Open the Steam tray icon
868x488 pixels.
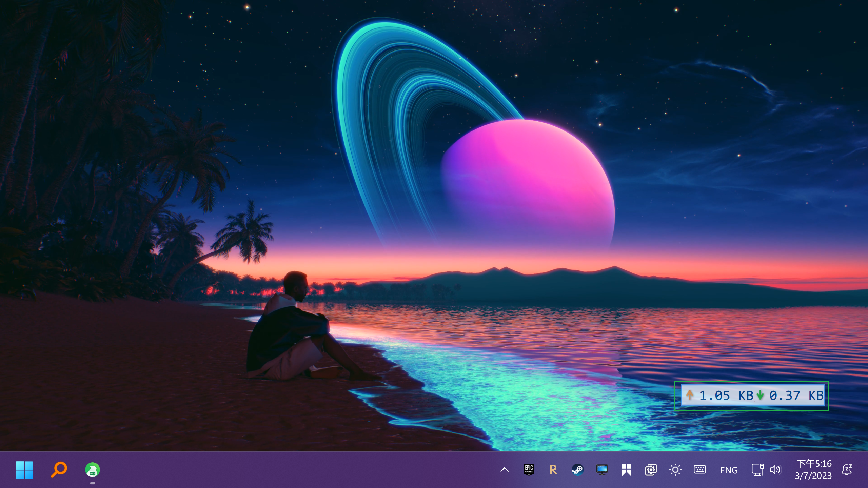coord(577,470)
